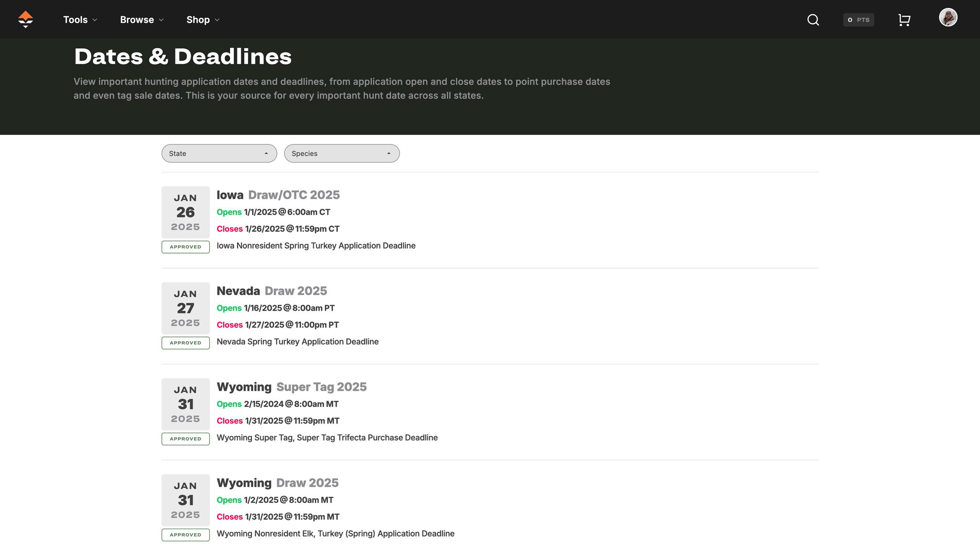Open the Species filter dropdown

tap(341, 153)
